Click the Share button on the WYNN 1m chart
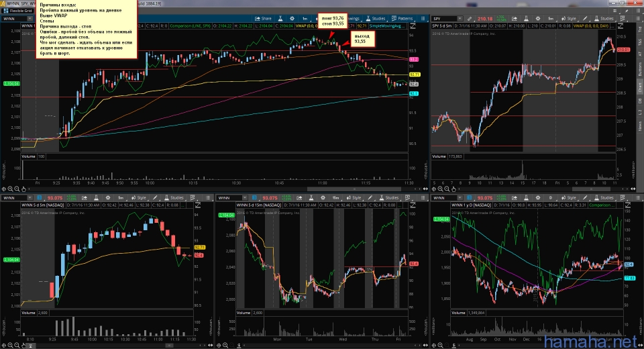Image resolution: width=644 pixels, height=349 pixels. [263, 19]
